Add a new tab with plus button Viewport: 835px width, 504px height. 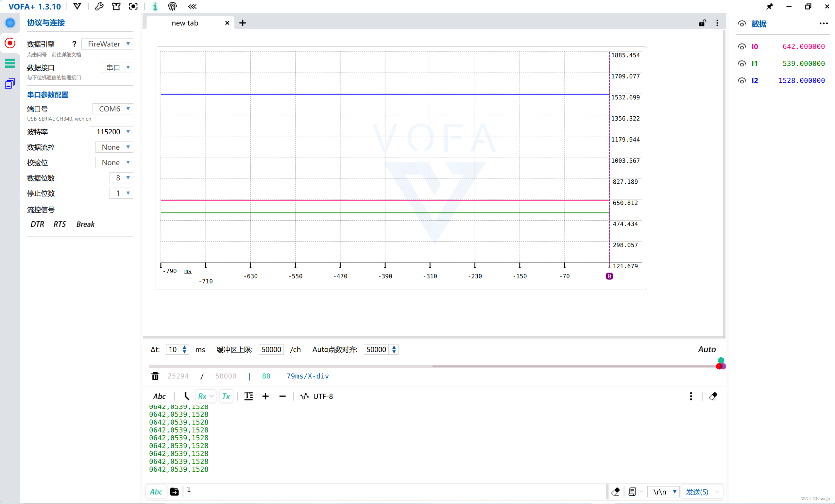point(243,23)
